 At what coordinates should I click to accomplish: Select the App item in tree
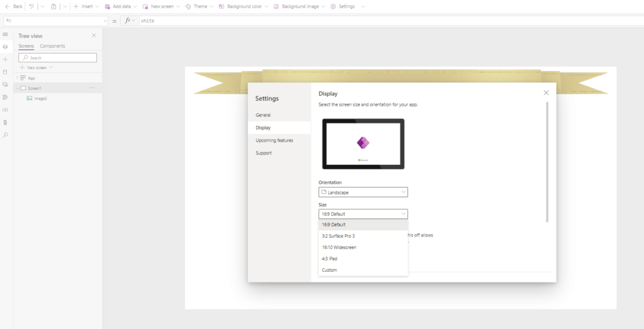pos(31,78)
